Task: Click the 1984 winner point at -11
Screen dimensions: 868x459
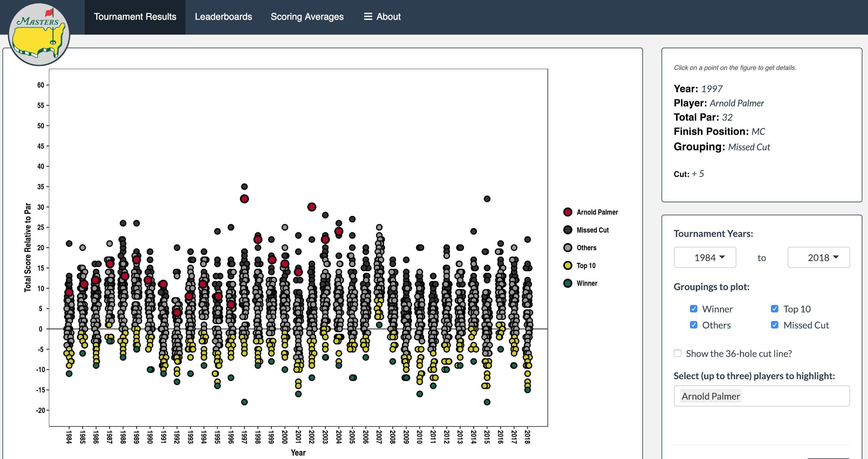Action: click(x=69, y=374)
